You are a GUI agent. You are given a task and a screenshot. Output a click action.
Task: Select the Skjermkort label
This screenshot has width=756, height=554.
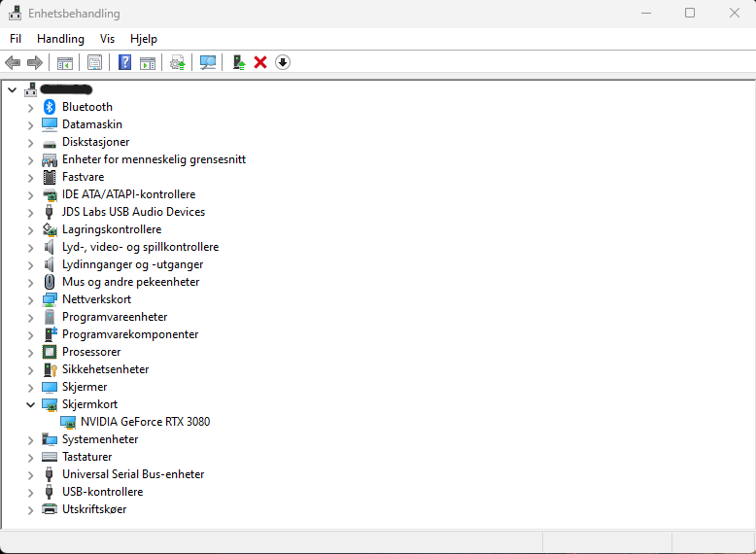(89, 404)
